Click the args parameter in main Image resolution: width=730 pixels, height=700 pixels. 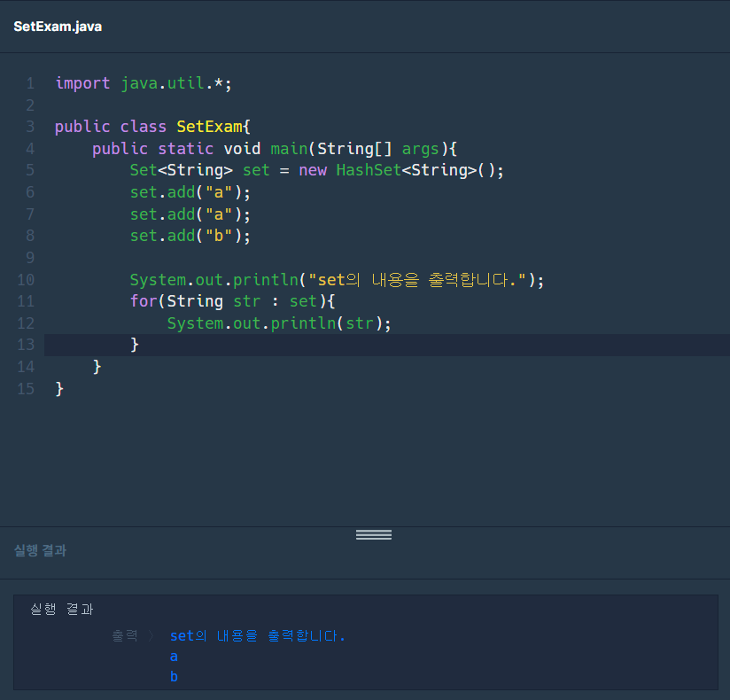pos(421,149)
